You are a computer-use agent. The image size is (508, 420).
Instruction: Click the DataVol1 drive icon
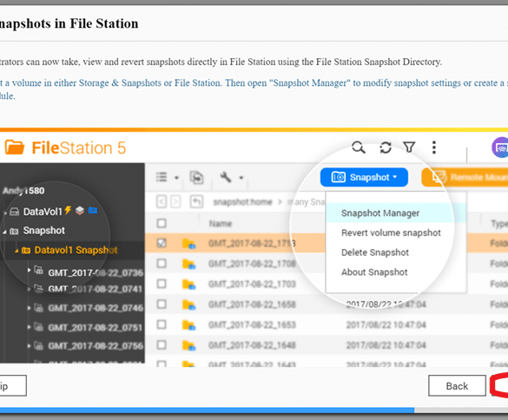tap(14, 212)
